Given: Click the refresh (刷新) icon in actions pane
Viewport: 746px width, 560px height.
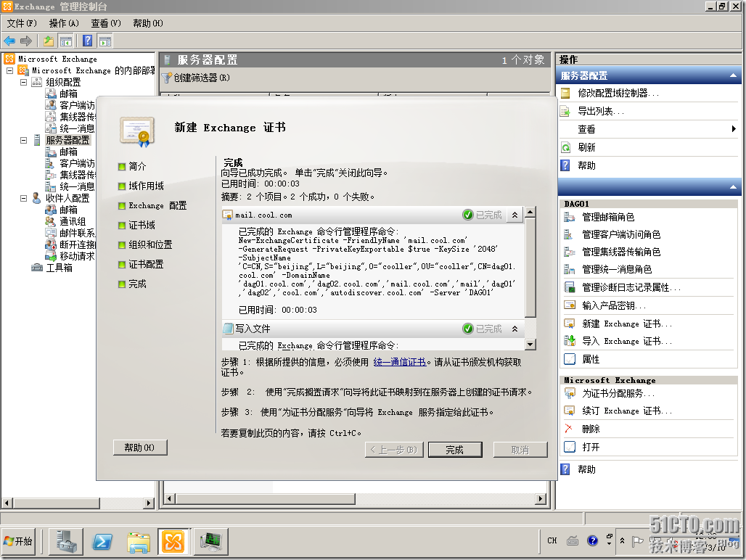Looking at the screenshot, I should coord(566,147).
